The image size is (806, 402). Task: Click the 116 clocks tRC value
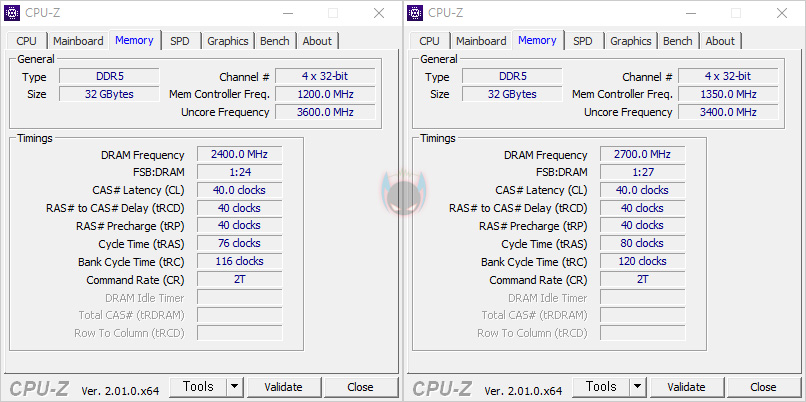(240, 261)
